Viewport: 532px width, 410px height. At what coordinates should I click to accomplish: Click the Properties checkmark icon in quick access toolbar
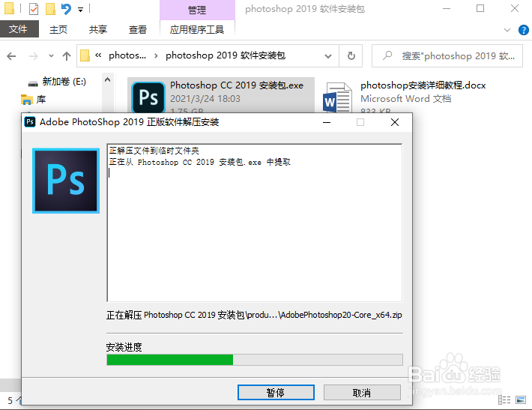pyautogui.click(x=34, y=9)
